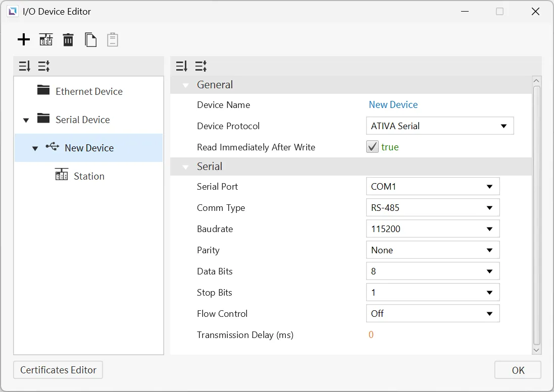Expand all items in the device tree
This screenshot has width=554, height=392.
tap(25, 66)
